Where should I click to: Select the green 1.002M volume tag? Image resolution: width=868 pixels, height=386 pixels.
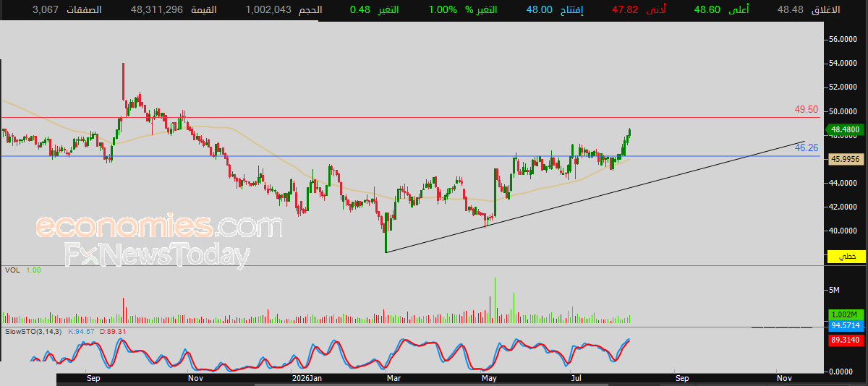pos(846,315)
